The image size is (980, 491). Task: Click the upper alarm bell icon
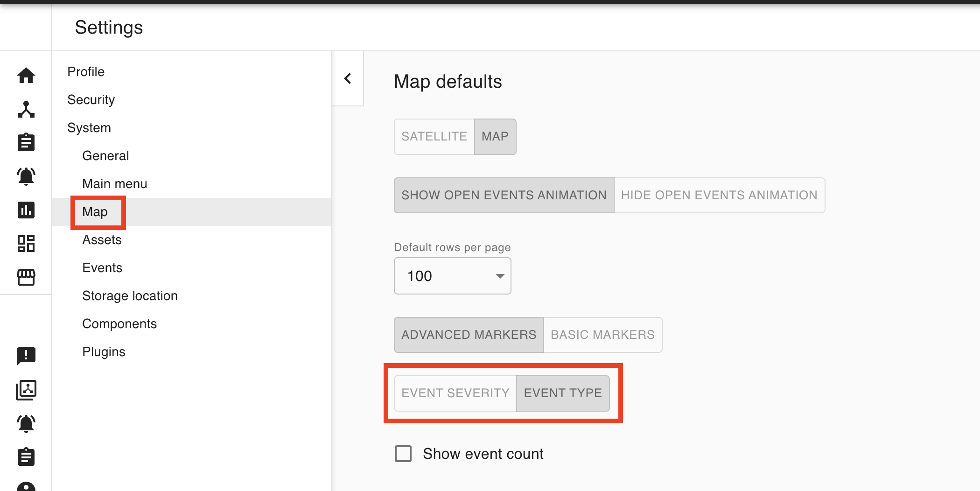(26, 176)
